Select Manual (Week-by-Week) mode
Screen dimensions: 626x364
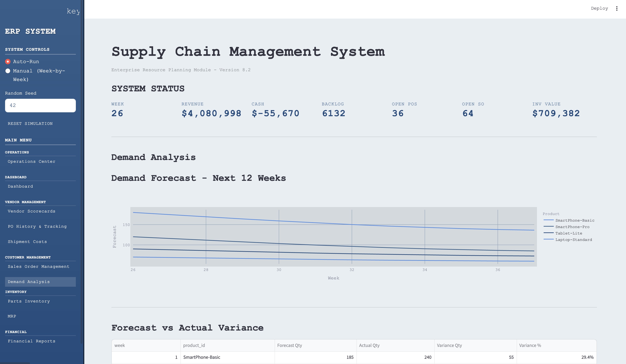coord(8,71)
